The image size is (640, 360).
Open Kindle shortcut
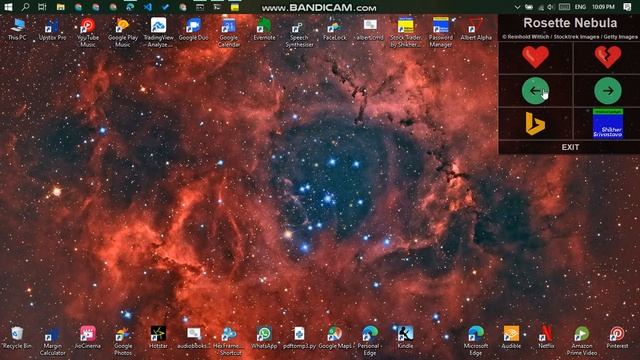click(x=405, y=338)
